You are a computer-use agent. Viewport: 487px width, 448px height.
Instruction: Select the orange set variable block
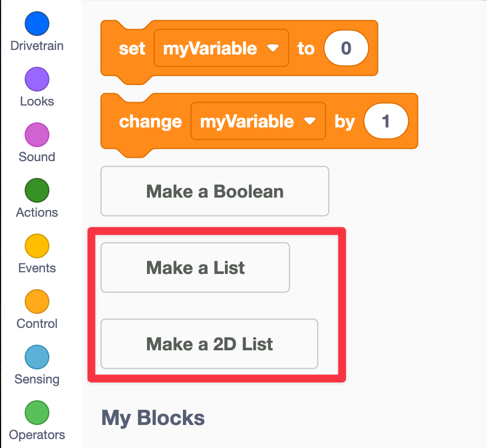(132, 49)
